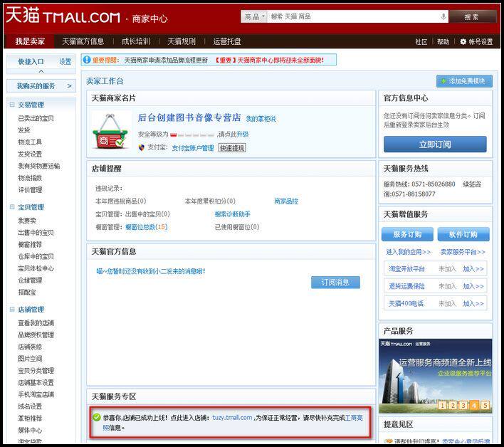This screenshot has height=447, width=504.
Task: Click the Tmall 天猫 logo
Action: click(x=63, y=16)
